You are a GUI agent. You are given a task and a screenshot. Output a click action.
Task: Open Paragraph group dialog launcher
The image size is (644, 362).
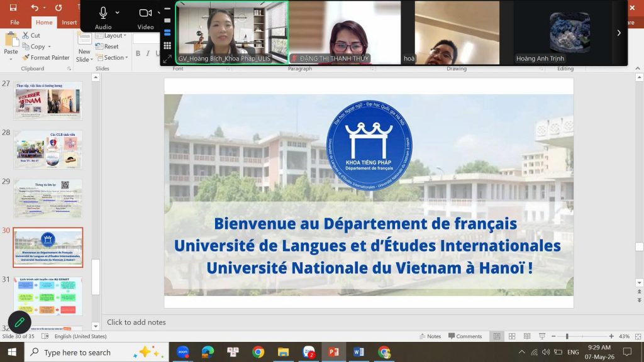click(x=372, y=69)
